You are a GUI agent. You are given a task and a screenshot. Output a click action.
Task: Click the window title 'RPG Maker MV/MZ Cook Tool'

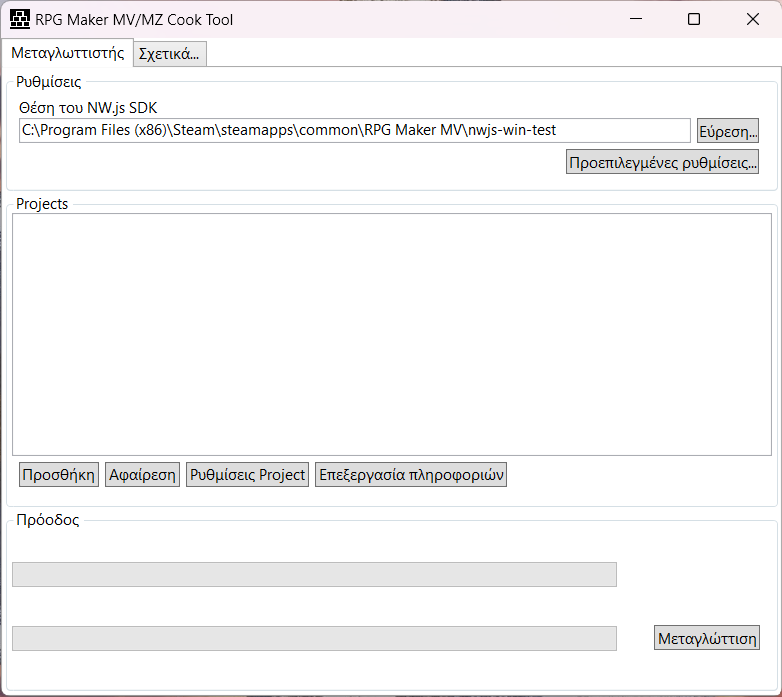pos(134,19)
